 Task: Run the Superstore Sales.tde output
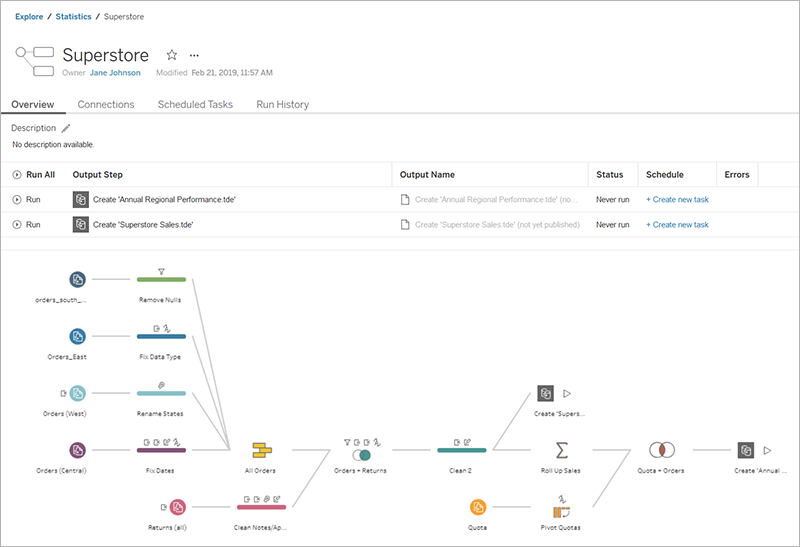click(x=27, y=225)
